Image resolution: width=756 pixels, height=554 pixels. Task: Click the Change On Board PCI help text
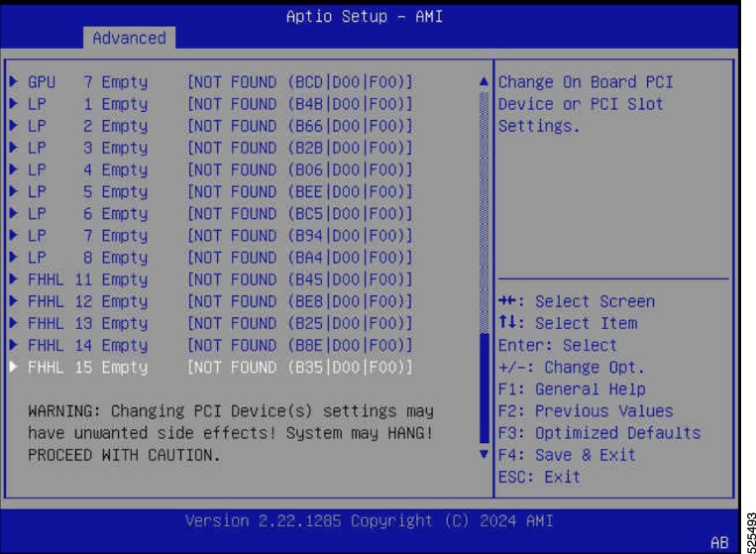pos(586,104)
